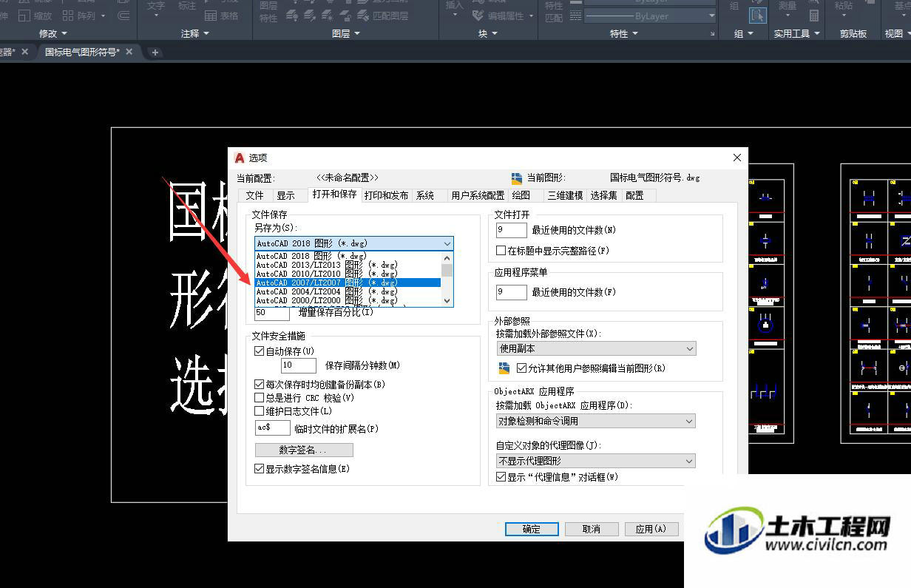The width and height of the screenshot is (911, 588).
Task: Enable 维护日志文件 checkbox
Action: [259, 411]
